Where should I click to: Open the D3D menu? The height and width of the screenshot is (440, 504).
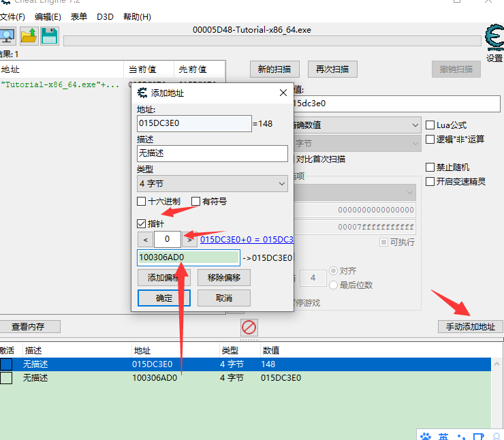[x=105, y=17]
